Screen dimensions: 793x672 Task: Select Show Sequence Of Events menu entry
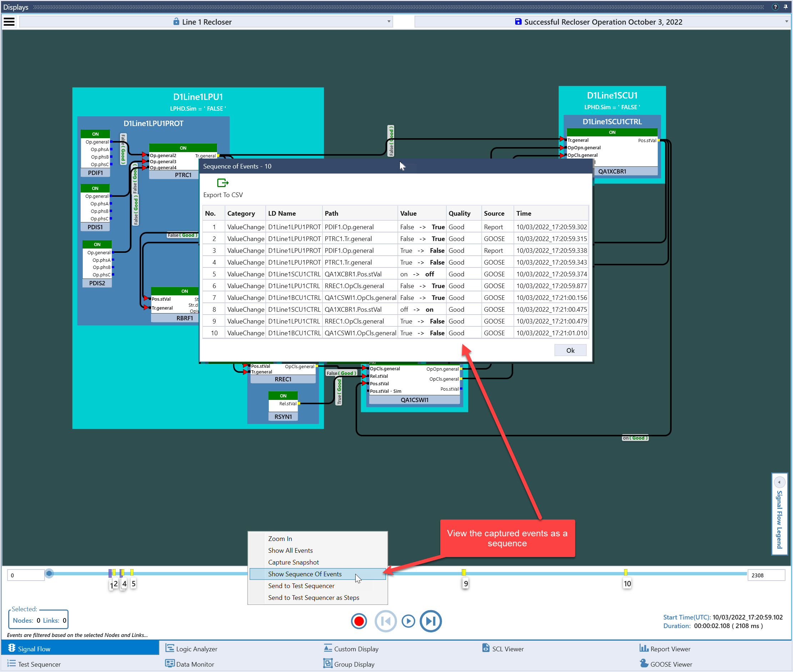305,574
